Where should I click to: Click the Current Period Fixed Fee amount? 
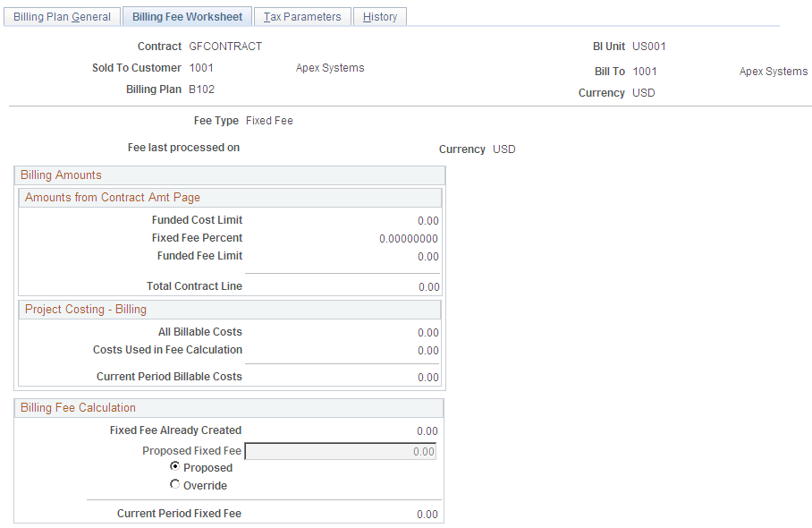(427, 513)
